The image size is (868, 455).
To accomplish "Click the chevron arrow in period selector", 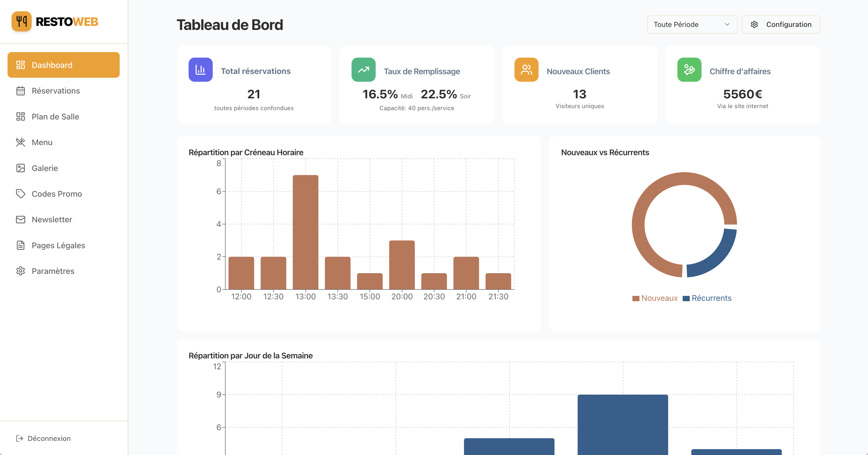I will [727, 25].
